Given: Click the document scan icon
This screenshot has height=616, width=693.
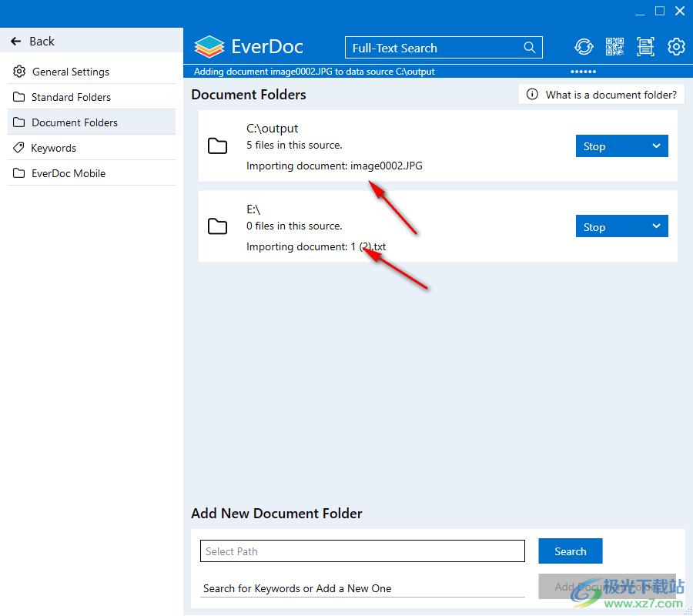Looking at the screenshot, I should tap(646, 47).
